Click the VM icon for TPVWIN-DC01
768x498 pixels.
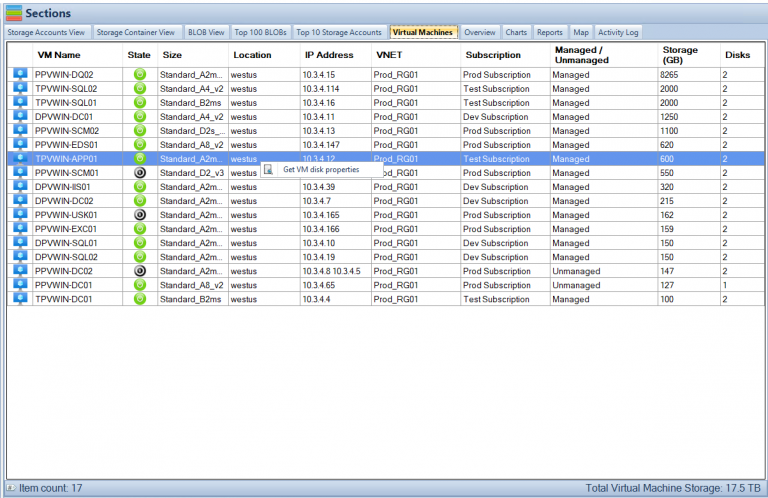[x=20, y=299]
